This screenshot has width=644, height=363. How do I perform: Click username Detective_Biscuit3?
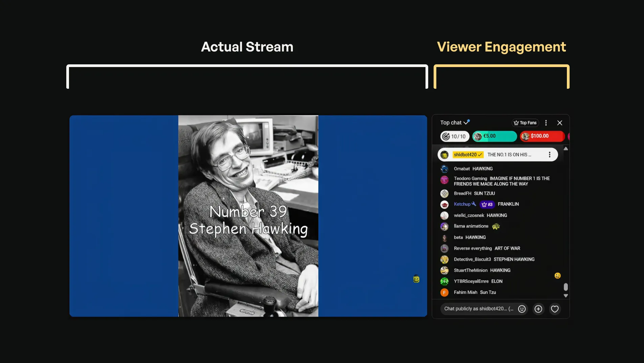coord(472,259)
